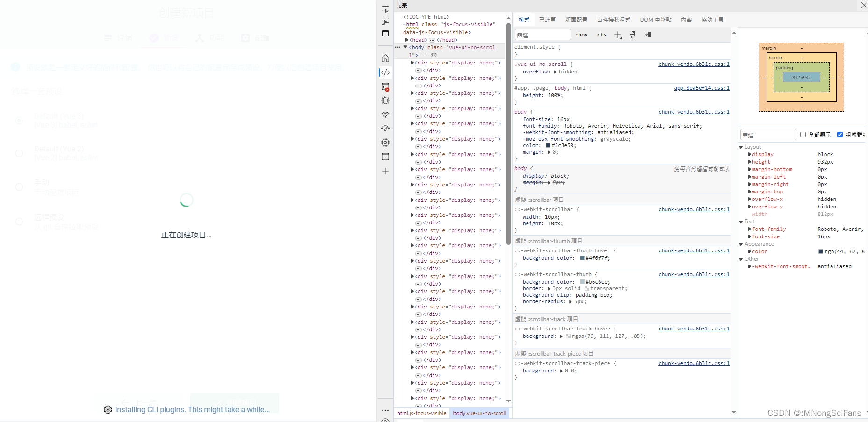
Task: Expand the first display:none div
Action: coord(412,63)
